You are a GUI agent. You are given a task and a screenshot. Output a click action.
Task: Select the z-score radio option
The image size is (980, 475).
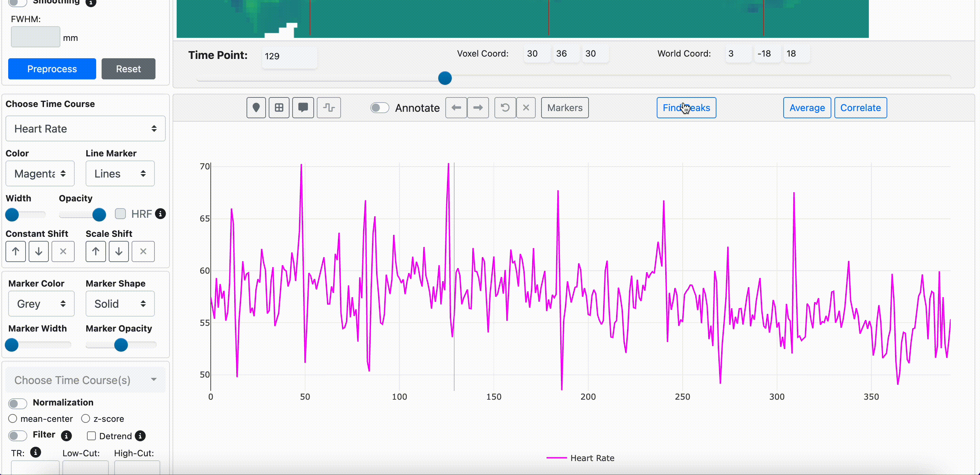[86, 418]
